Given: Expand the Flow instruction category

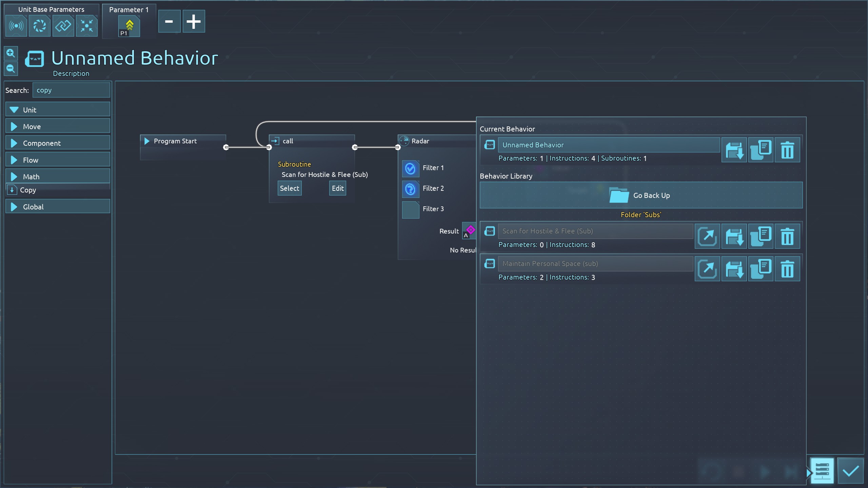Looking at the screenshot, I should (x=58, y=160).
